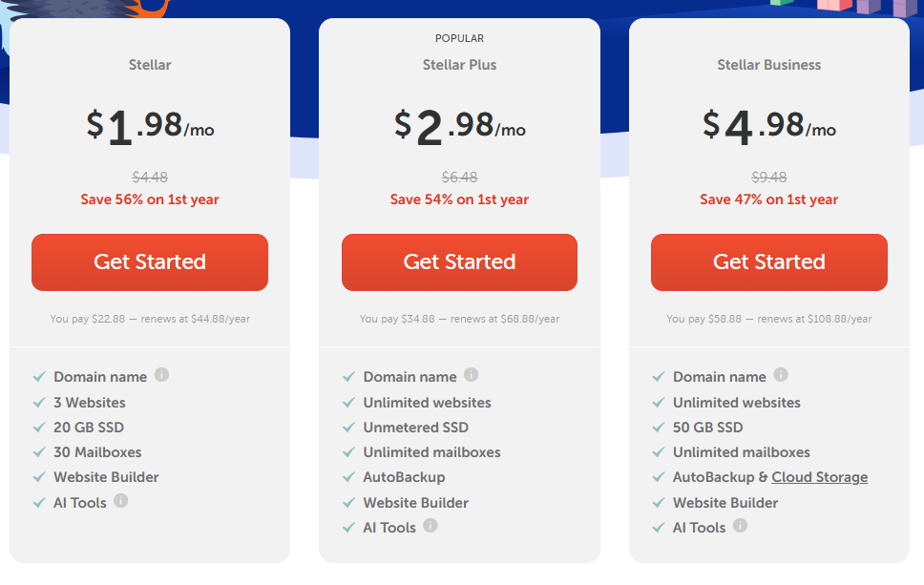Click checkmark next to 50 GB SSD
The height and width of the screenshot is (585, 924).
tap(659, 428)
